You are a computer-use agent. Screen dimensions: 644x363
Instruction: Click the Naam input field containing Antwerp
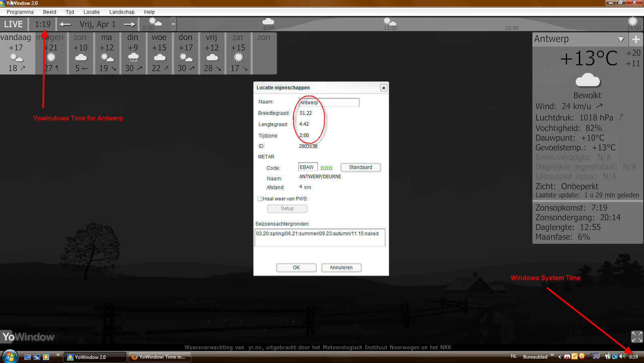click(328, 102)
